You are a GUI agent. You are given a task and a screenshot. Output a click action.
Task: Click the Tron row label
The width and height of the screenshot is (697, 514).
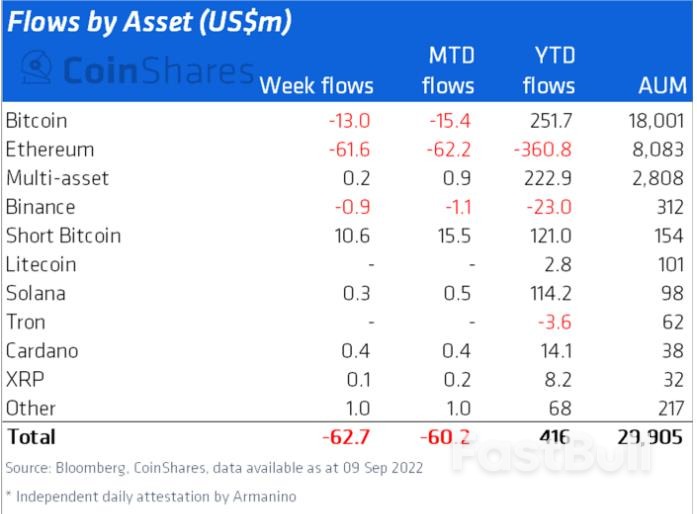pos(25,322)
